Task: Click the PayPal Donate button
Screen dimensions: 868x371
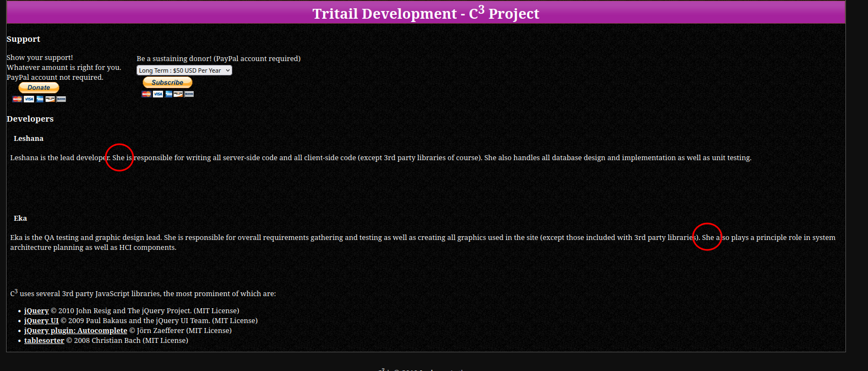Action: [x=39, y=88]
